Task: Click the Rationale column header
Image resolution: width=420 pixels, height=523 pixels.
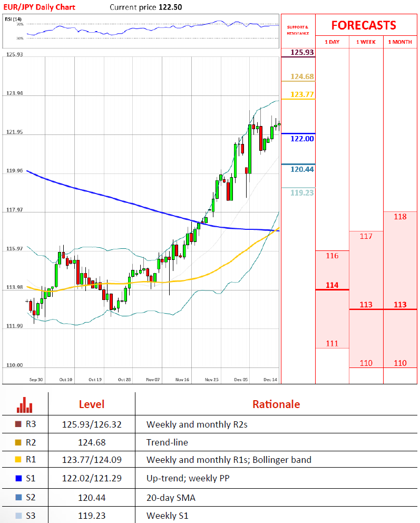Action: click(x=276, y=404)
